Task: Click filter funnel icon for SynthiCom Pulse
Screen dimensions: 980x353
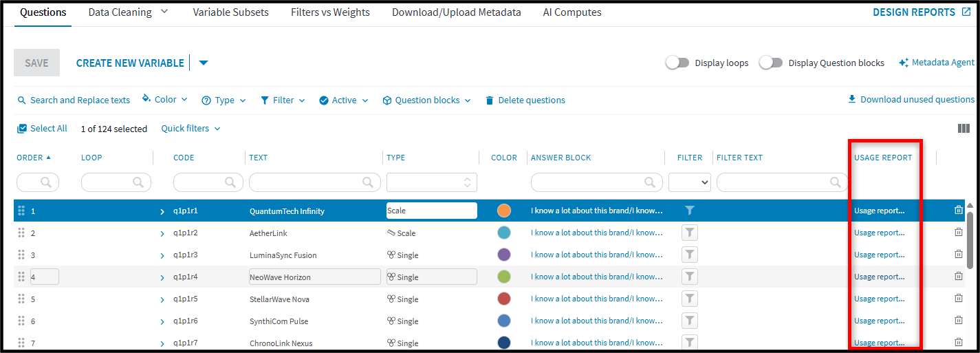Action: click(x=690, y=321)
